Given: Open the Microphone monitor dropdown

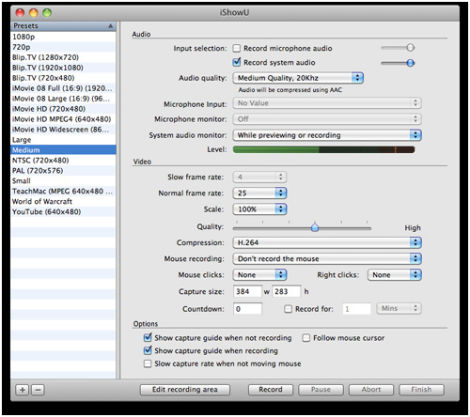Looking at the screenshot, I should pyautogui.click(x=327, y=119).
